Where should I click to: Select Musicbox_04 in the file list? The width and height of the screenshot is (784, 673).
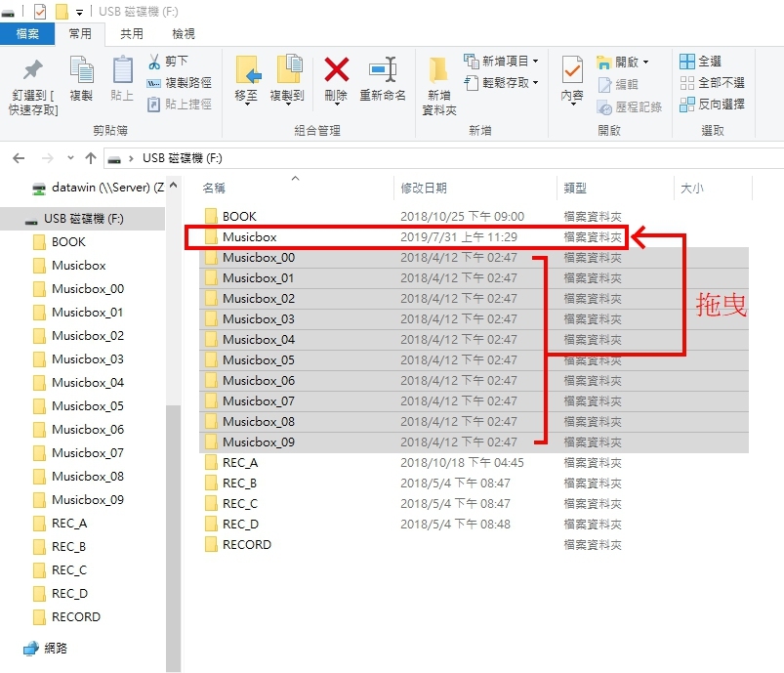tap(474, 340)
